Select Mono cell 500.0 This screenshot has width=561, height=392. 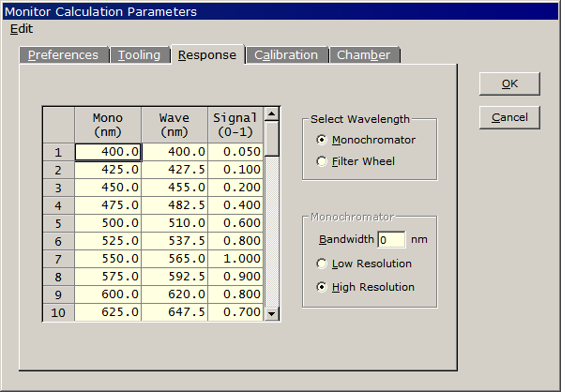108,223
